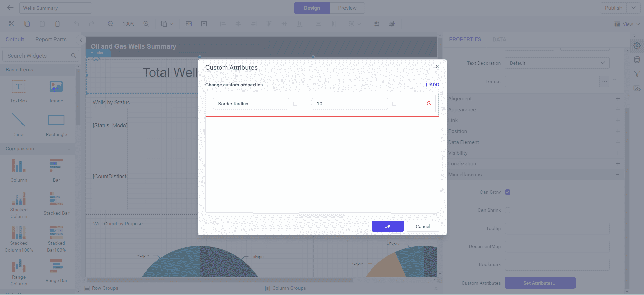Click the value field containing 10

pos(350,104)
